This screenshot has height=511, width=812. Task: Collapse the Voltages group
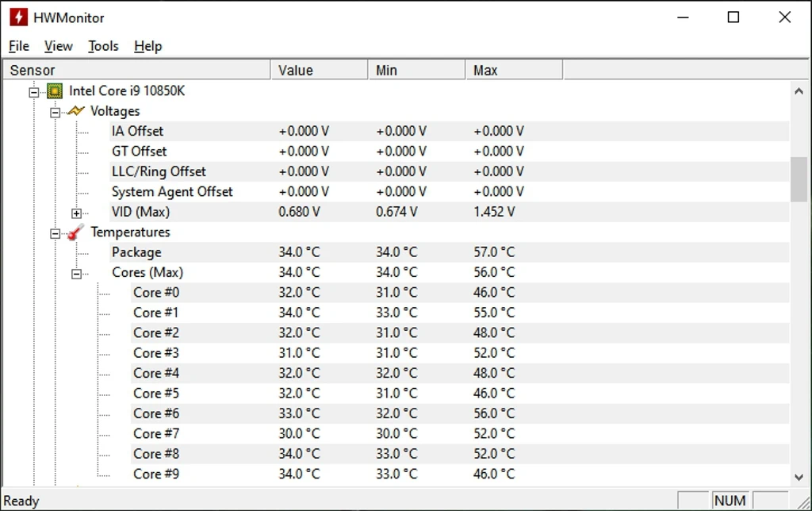pos(55,113)
